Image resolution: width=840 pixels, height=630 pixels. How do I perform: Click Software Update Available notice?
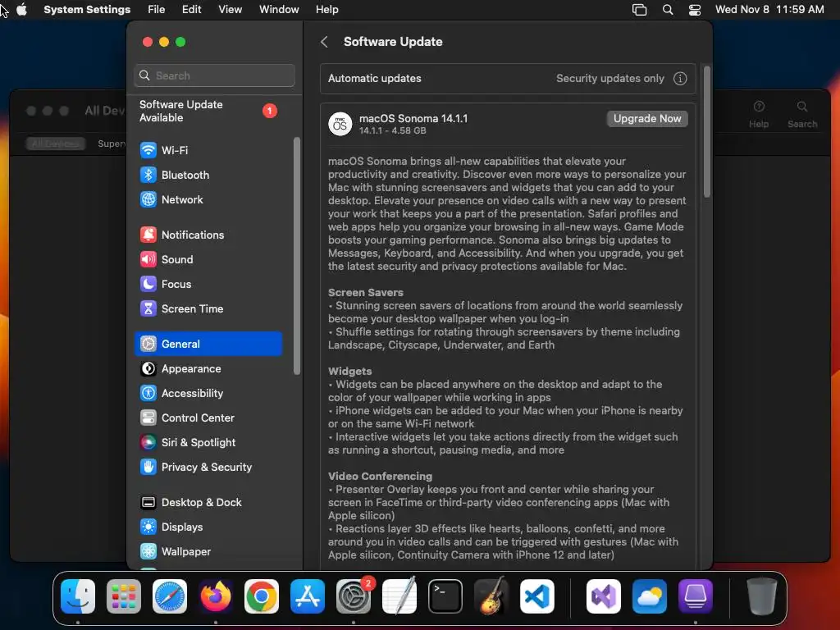click(209, 111)
